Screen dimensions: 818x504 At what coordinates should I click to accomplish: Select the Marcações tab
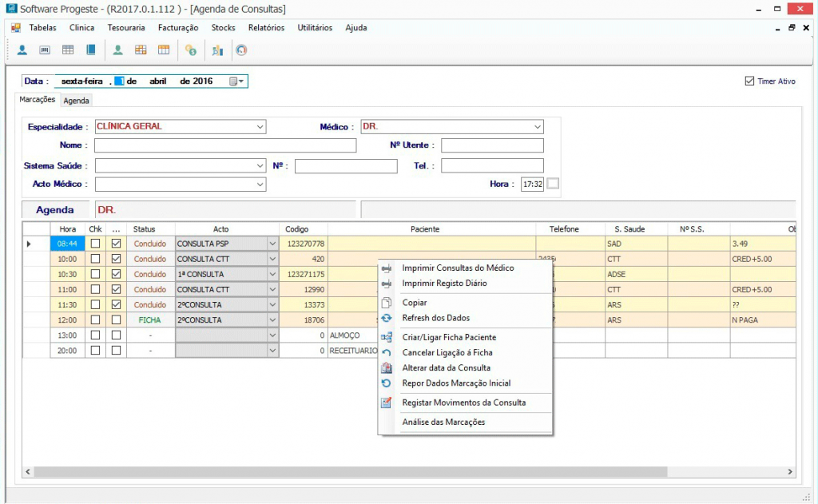37,100
